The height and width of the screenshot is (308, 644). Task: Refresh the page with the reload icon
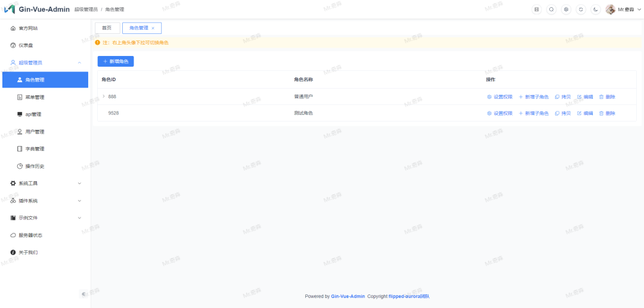(581, 10)
